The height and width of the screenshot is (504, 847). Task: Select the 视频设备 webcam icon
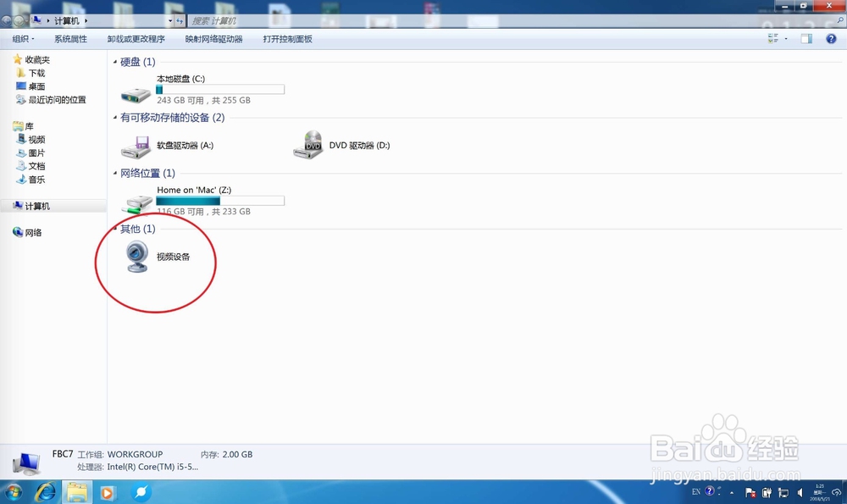(137, 257)
